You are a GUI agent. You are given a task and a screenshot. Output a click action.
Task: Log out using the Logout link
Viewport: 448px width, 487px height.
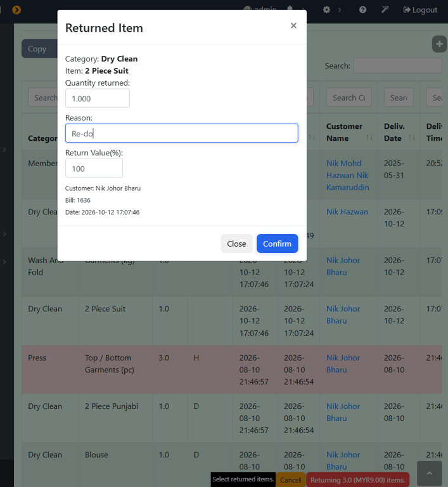(x=420, y=10)
